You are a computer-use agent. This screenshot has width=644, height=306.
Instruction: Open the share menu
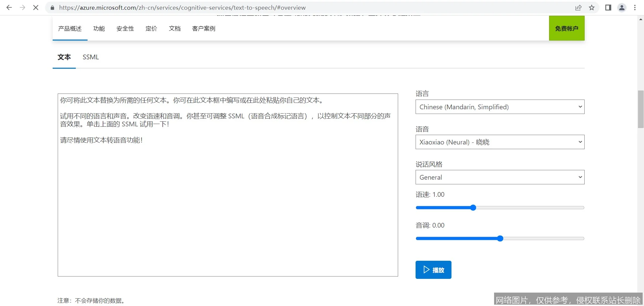pyautogui.click(x=578, y=7)
